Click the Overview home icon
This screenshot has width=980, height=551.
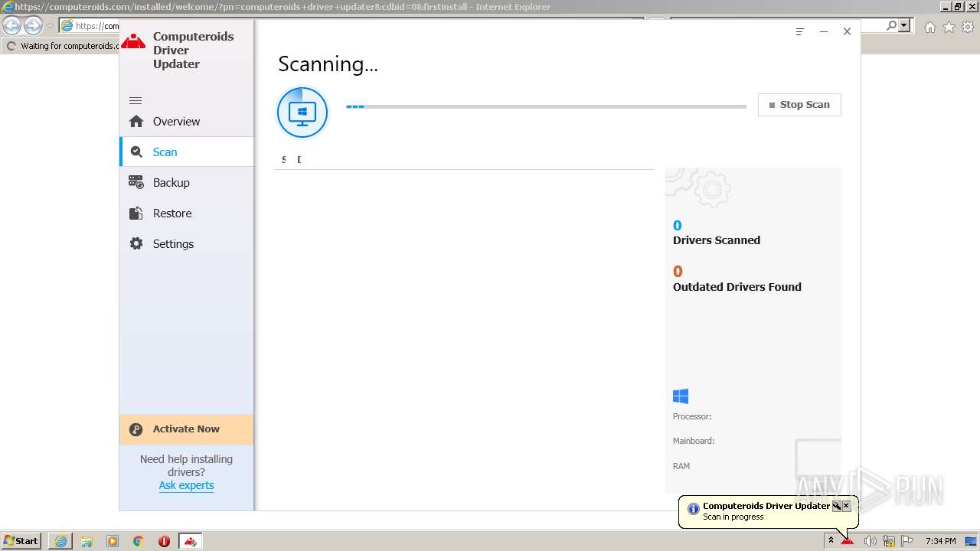(136, 121)
